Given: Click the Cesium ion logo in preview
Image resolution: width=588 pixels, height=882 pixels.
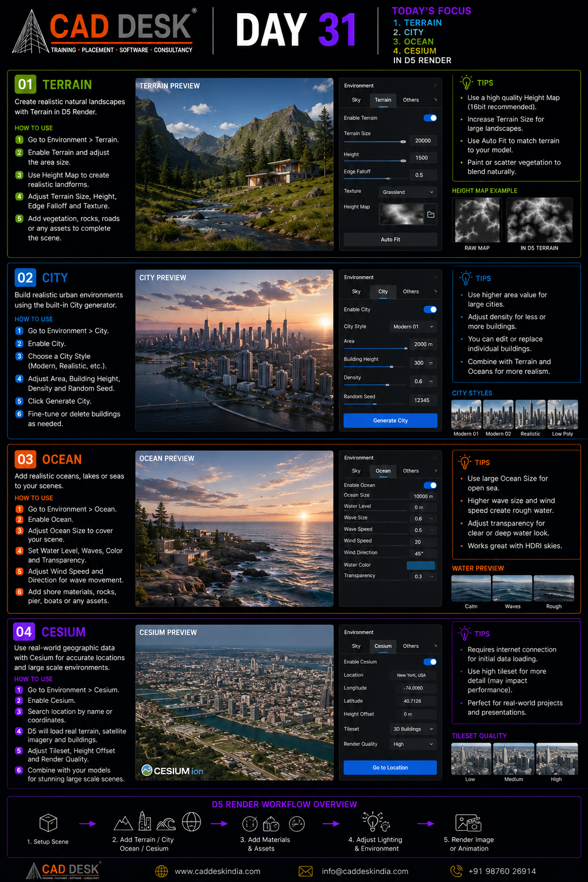Looking at the screenshot, I should 172,771.
